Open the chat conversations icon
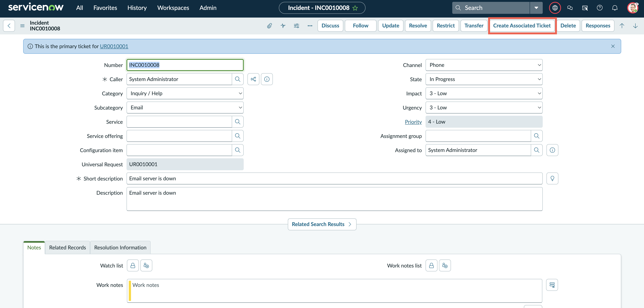The image size is (644, 308). [x=570, y=8]
